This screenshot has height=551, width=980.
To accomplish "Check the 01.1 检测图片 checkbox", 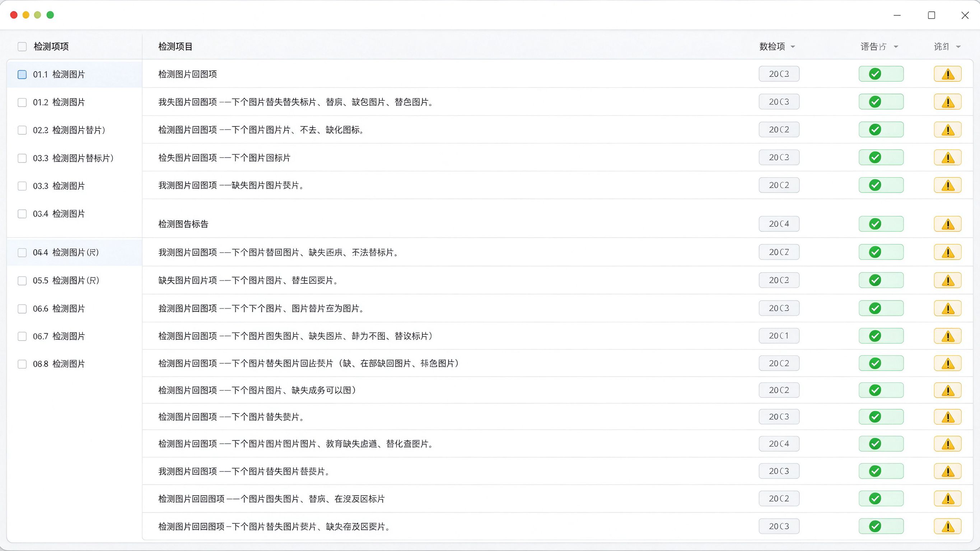I will [22, 75].
